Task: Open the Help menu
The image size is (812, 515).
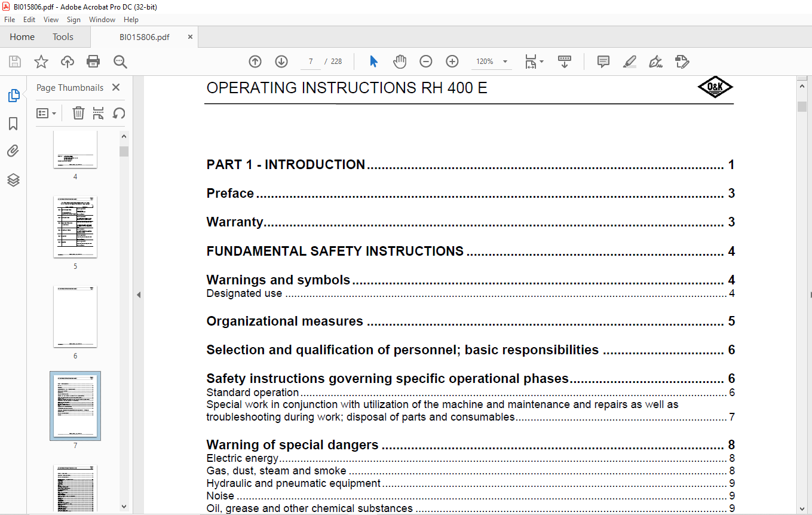Action: (131, 20)
